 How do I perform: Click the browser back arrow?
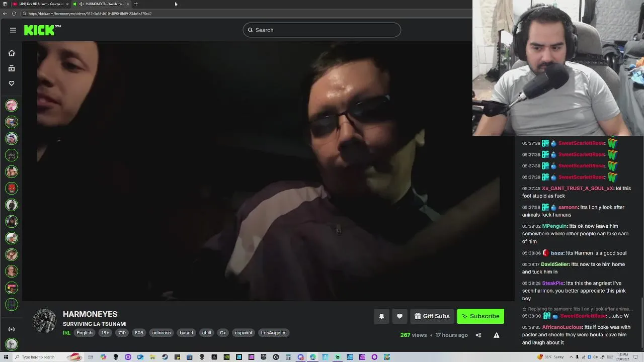pos(5,14)
